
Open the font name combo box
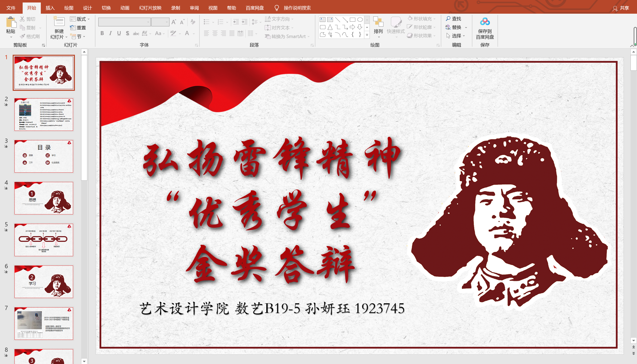(x=124, y=22)
